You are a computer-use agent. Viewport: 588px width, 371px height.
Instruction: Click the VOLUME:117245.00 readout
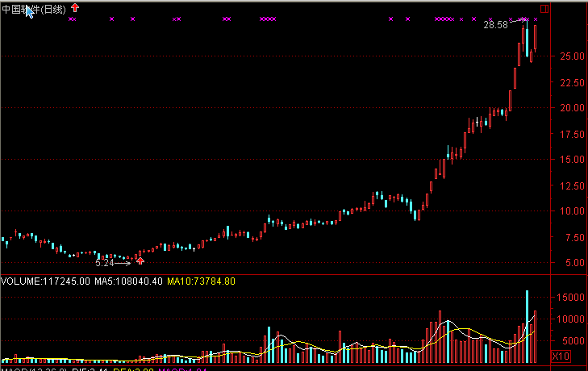point(45,281)
